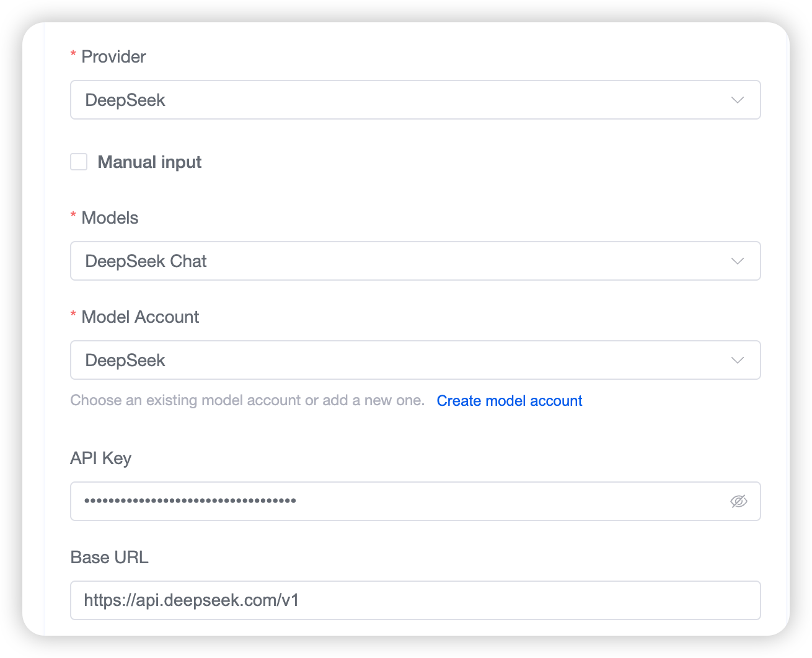Click the "Provider" field label
This screenshot has width=812, height=658.
[x=113, y=57]
